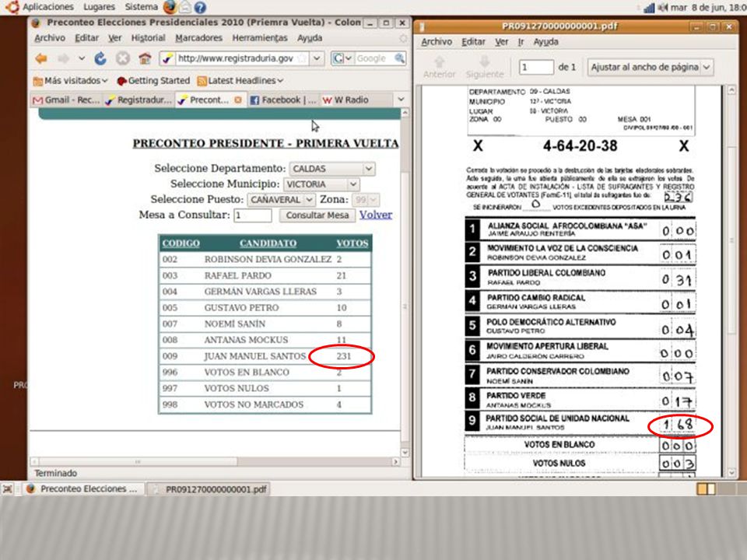The image size is (747, 560).
Task: Click Mesa a Consultar input field
Action: 252,215
